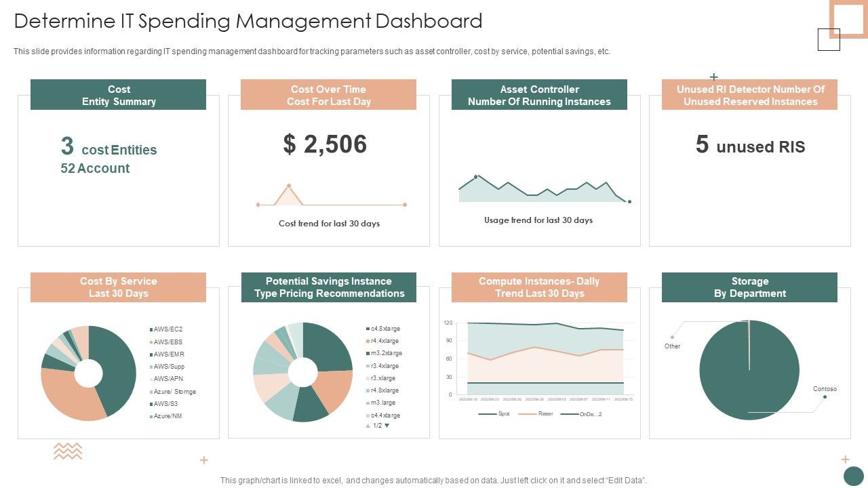Click the r3.xlarge legend entry
The height and width of the screenshot is (488, 868).
pyautogui.click(x=381, y=378)
